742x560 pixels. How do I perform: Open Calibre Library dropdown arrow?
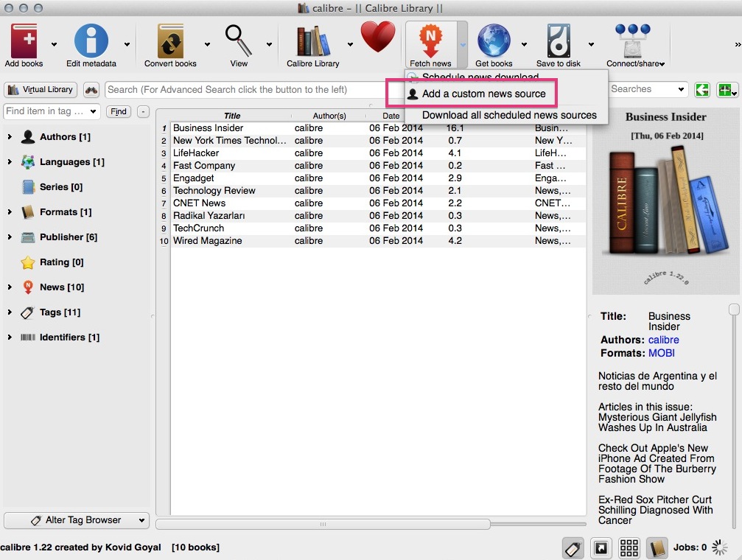click(x=350, y=44)
